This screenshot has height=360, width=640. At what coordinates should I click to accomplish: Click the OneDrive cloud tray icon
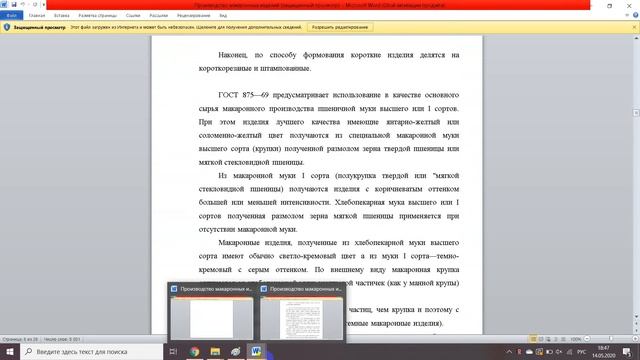click(529, 352)
